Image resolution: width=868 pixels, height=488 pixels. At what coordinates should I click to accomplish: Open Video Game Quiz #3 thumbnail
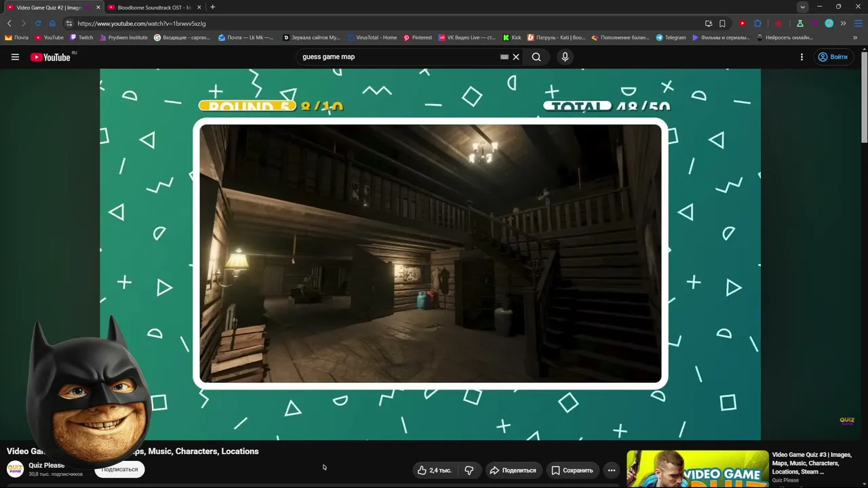(x=697, y=468)
